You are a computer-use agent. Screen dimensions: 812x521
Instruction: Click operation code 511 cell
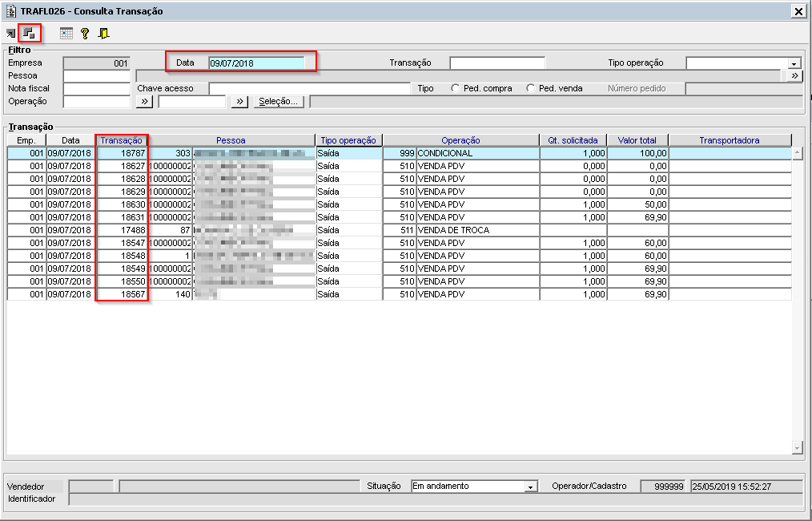400,230
